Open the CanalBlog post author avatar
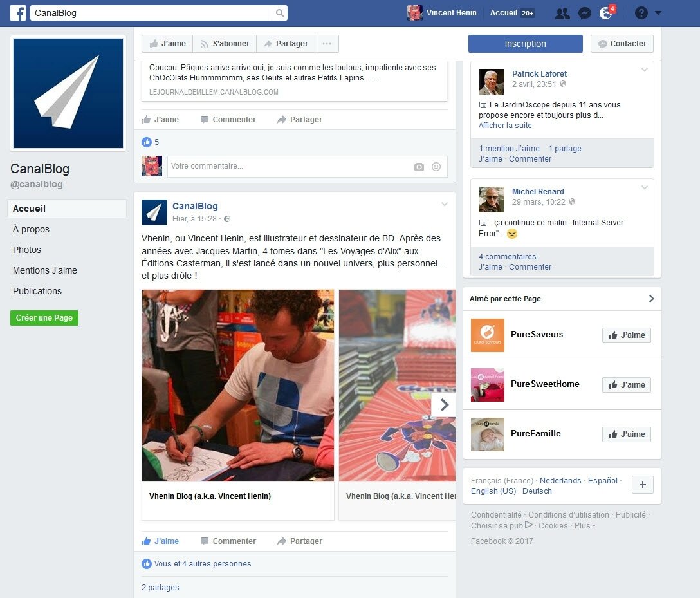 pyautogui.click(x=154, y=212)
